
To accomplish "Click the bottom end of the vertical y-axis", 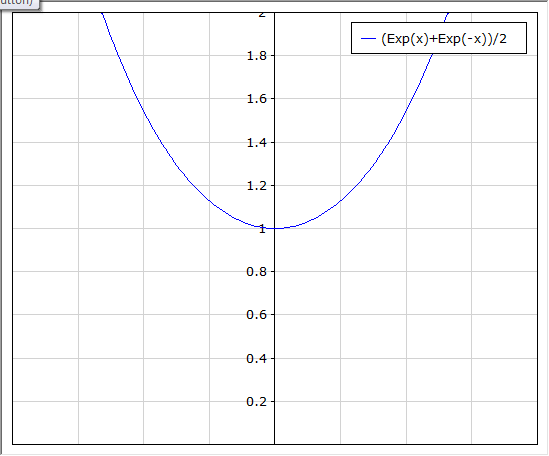I will coord(274,443).
